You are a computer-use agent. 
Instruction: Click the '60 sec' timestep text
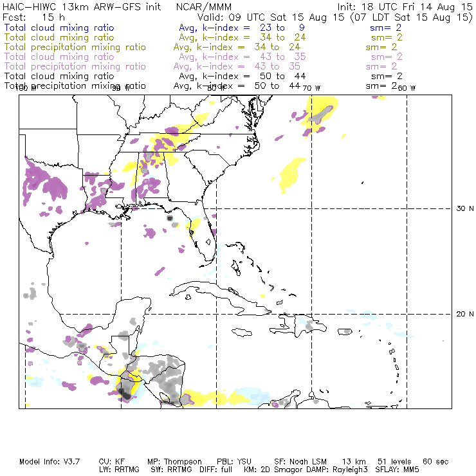pyautogui.click(x=435, y=462)
